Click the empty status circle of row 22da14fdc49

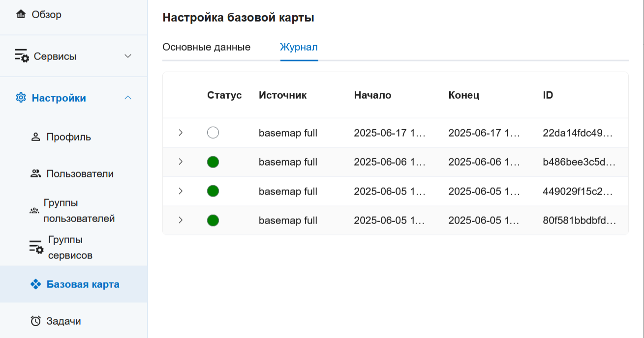pos(213,133)
